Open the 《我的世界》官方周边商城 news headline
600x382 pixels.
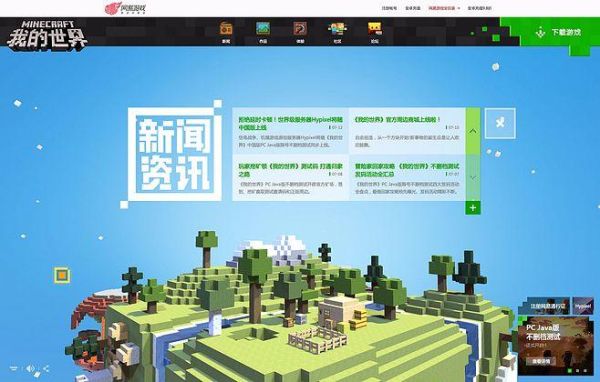(397, 119)
